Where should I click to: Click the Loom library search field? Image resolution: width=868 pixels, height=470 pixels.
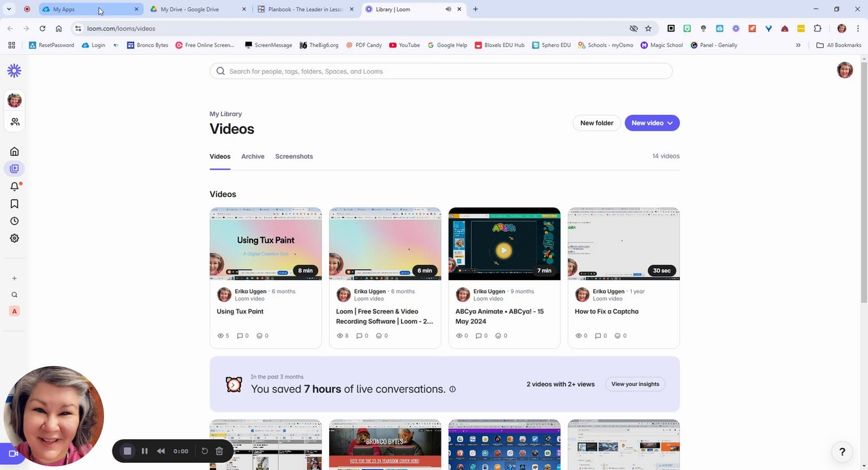441,71
